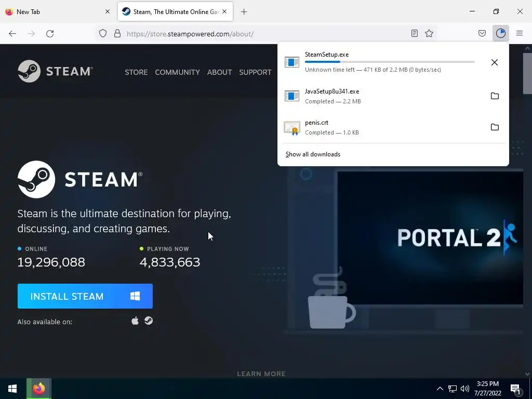Switch to the New Tab tab
The image size is (532, 399).
click(x=58, y=11)
